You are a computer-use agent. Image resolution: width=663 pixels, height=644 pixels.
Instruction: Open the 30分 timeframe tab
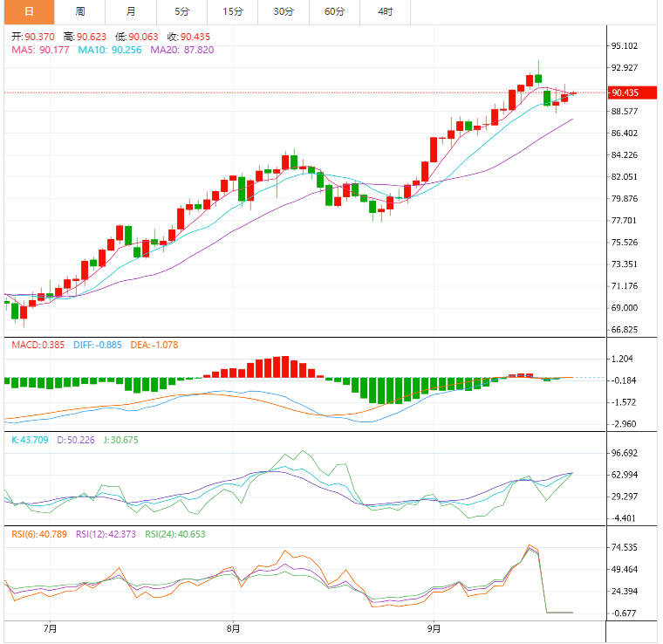[x=284, y=11]
